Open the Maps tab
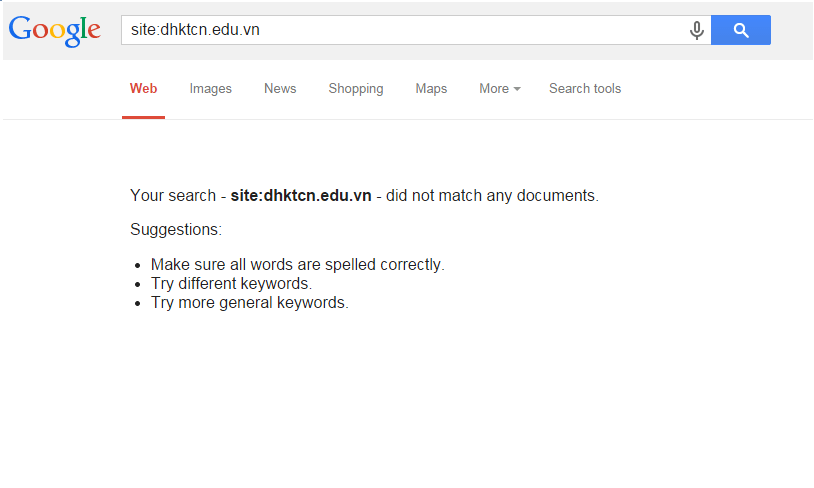Image resolution: width=814 pixels, height=488 pixels. [x=431, y=89]
